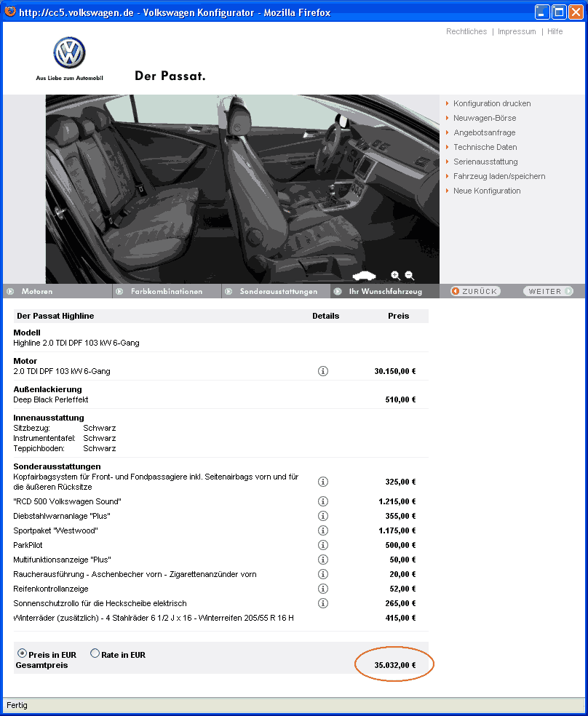
Task: Click info icon for Reifenkontrollanzeige
Action: tap(323, 589)
